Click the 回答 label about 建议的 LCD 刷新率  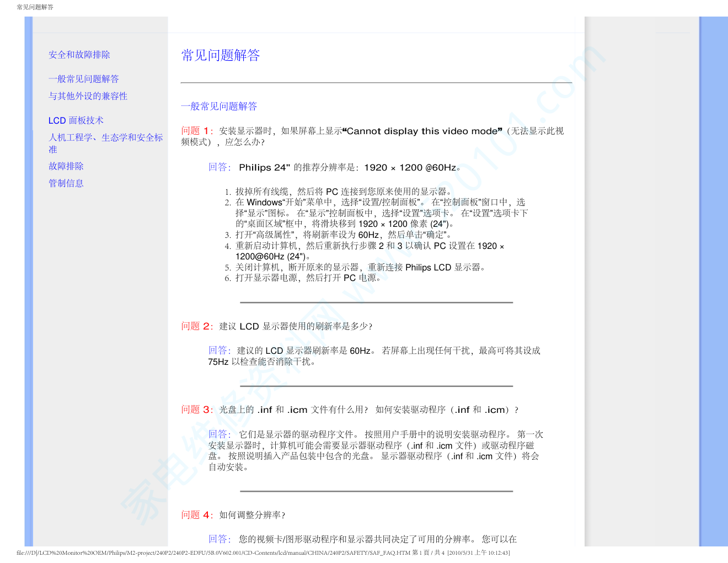click(220, 350)
